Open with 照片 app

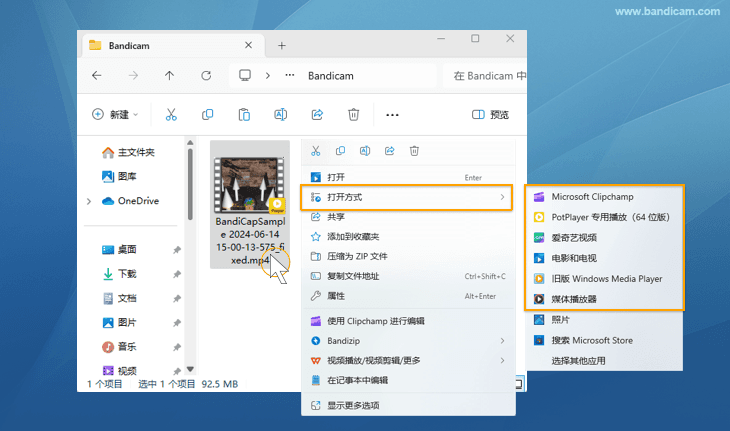coord(604,320)
